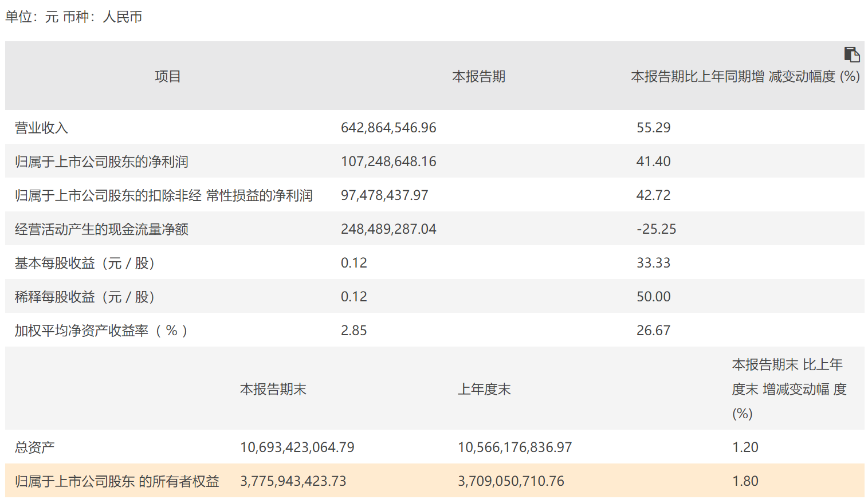Click the copy table icon

coord(852,54)
